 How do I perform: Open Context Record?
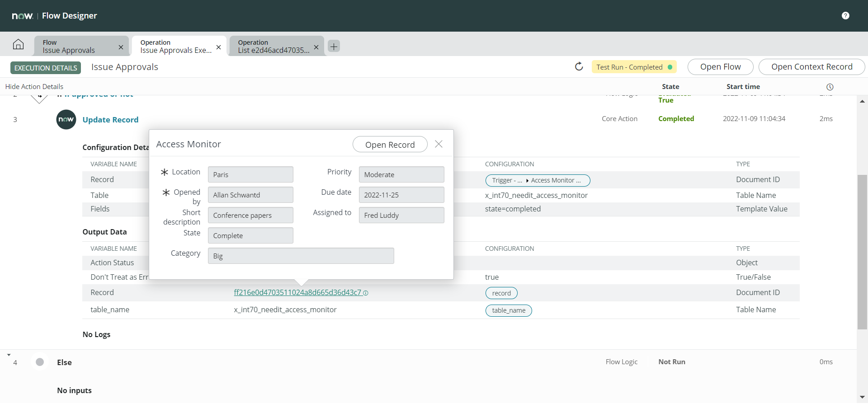tap(811, 66)
